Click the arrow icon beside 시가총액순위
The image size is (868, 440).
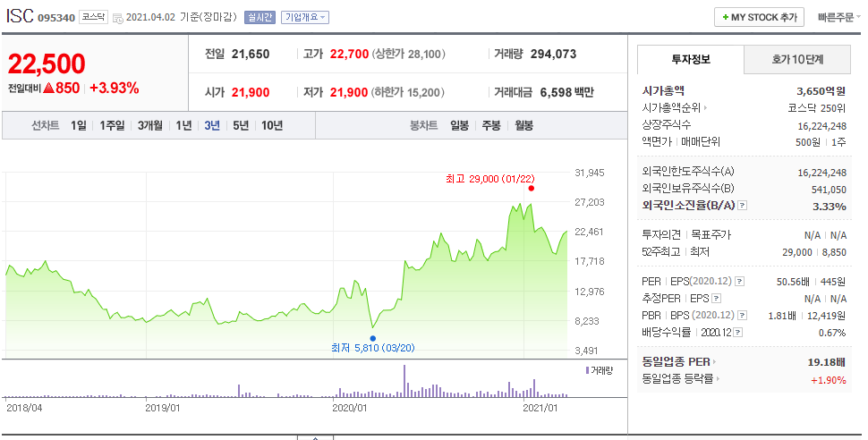pos(705,108)
